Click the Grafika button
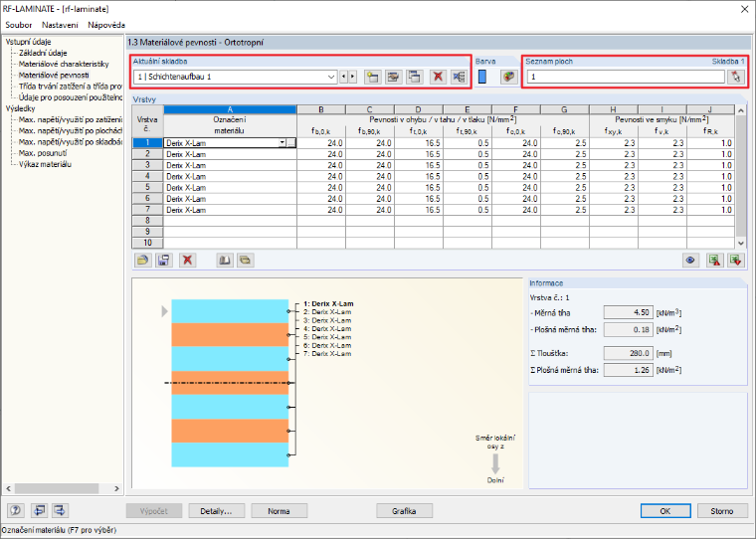 404,511
